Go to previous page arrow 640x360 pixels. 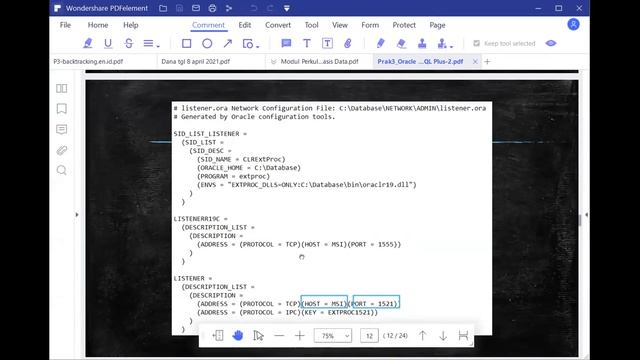pyautogui.click(x=422, y=336)
